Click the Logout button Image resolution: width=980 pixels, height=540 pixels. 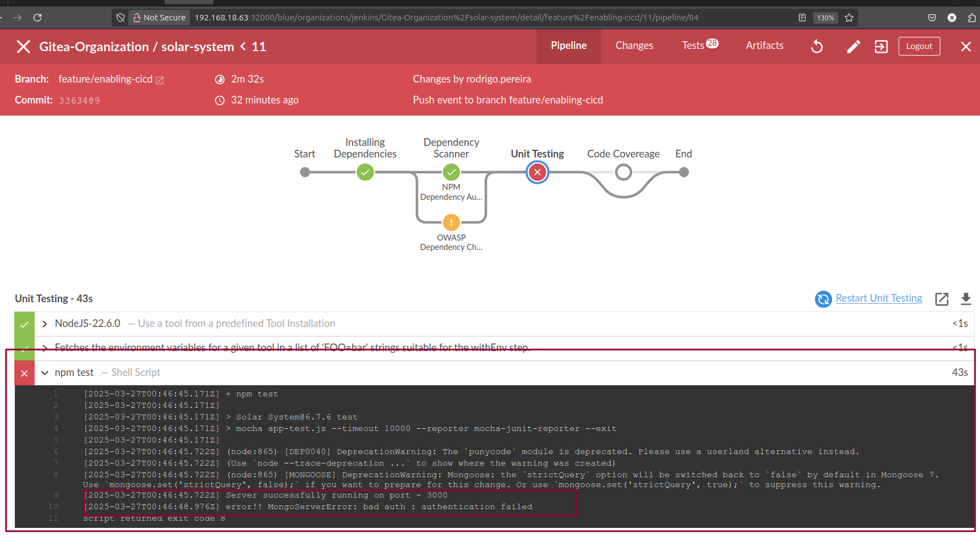[919, 46]
